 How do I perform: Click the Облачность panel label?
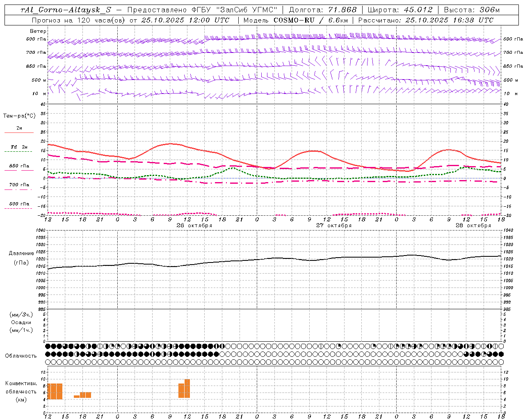tap(21, 356)
